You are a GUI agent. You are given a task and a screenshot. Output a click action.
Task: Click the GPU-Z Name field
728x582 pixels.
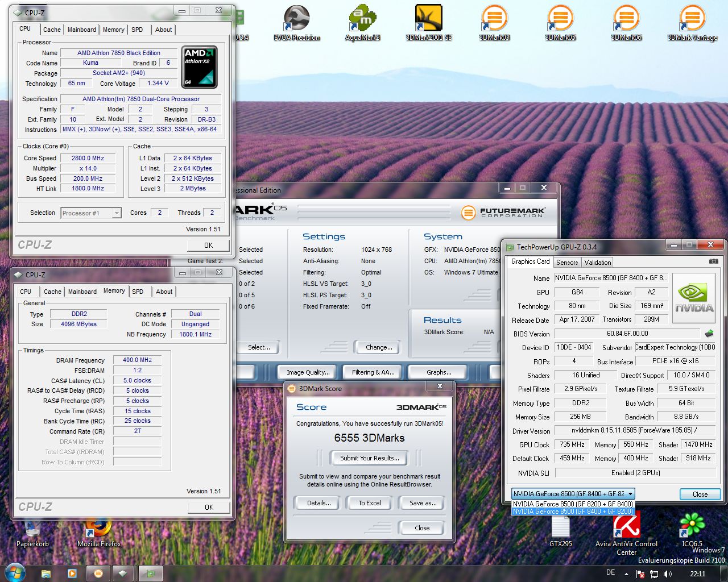coord(611,278)
